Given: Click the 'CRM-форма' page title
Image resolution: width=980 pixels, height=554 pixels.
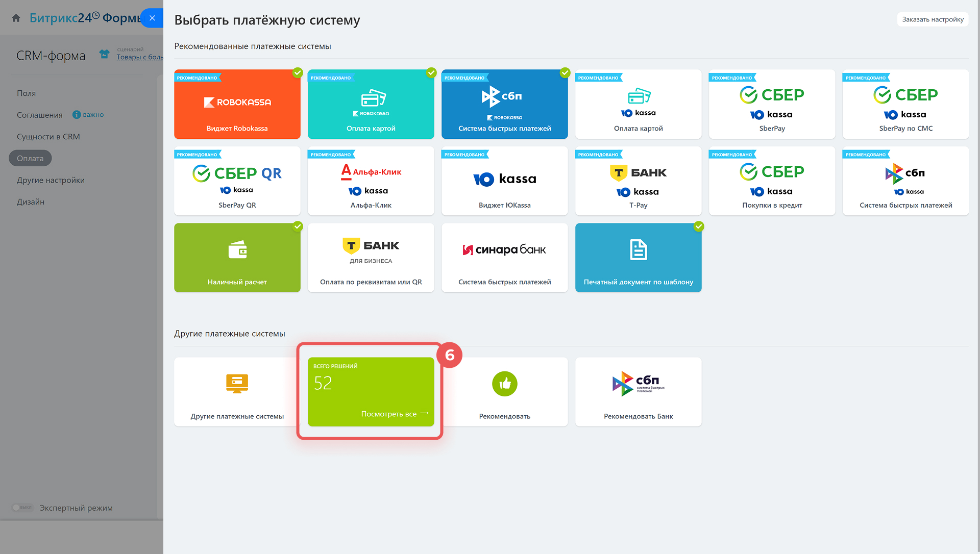Looking at the screenshot, I should click(x=51, y=56).
